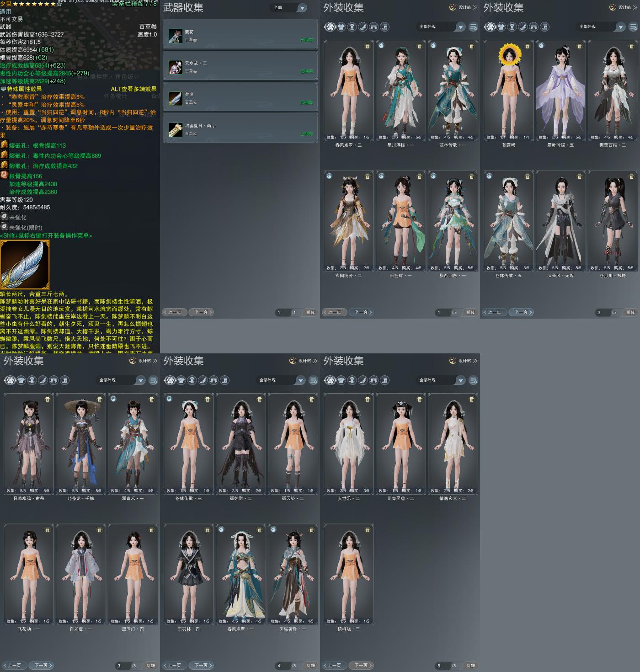Click blue badge icon on 霜叶聆蝶·五 card
Viewport: 640px width, 672px height.
[x=541, y=46]
